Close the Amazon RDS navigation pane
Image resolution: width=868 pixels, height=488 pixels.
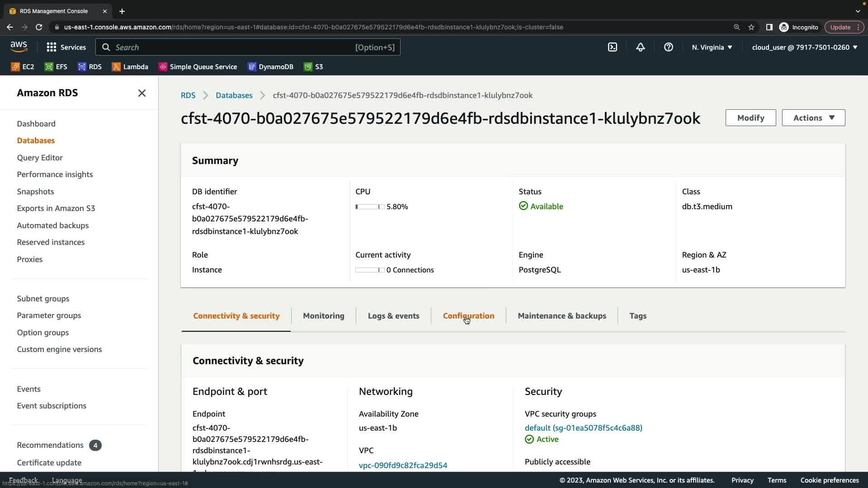[x=142, y=93]
